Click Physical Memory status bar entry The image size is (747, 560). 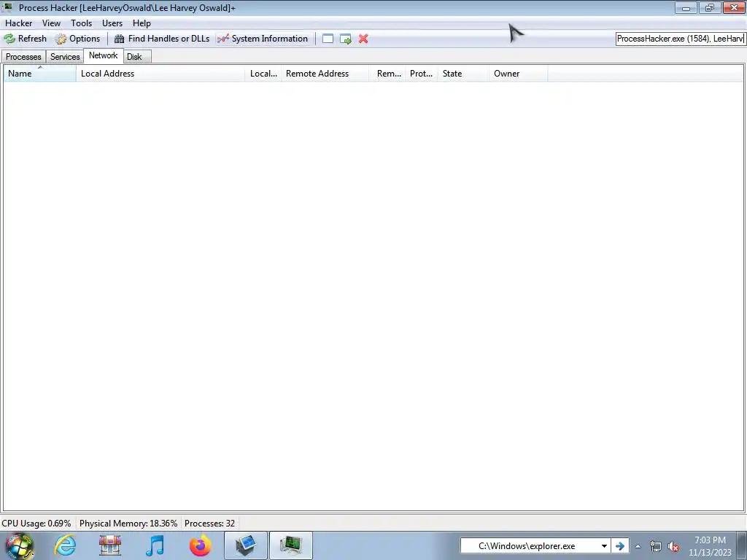click(128, 524)
